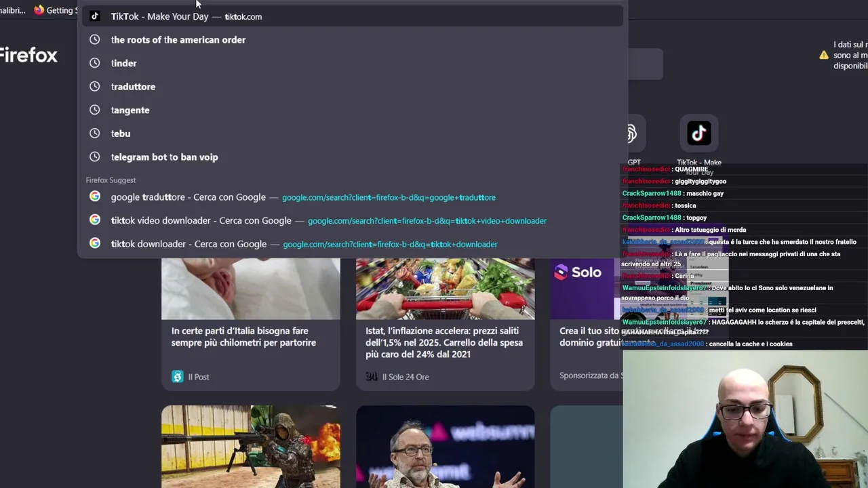Click tiktok.com URL in first suggestion

point(243,16)
